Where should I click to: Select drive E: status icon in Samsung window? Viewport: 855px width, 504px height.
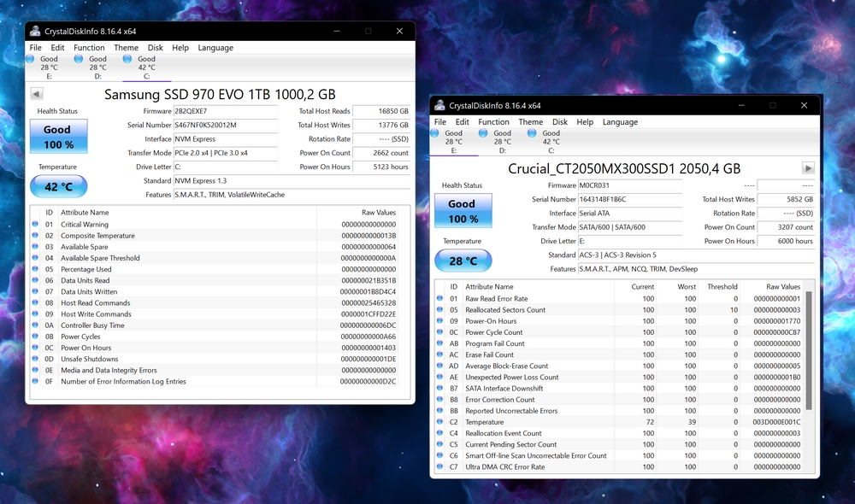tap(30, 59)
